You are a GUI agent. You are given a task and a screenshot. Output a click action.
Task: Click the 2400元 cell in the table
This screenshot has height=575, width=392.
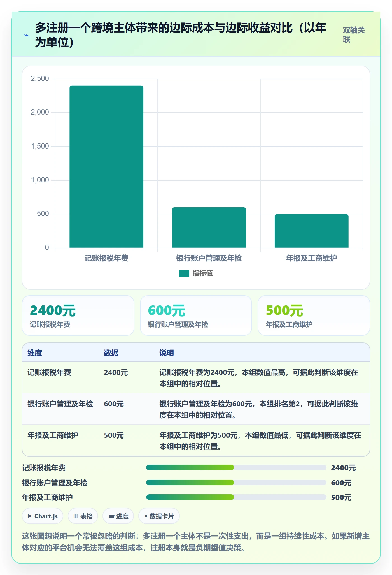coord(116,372)
